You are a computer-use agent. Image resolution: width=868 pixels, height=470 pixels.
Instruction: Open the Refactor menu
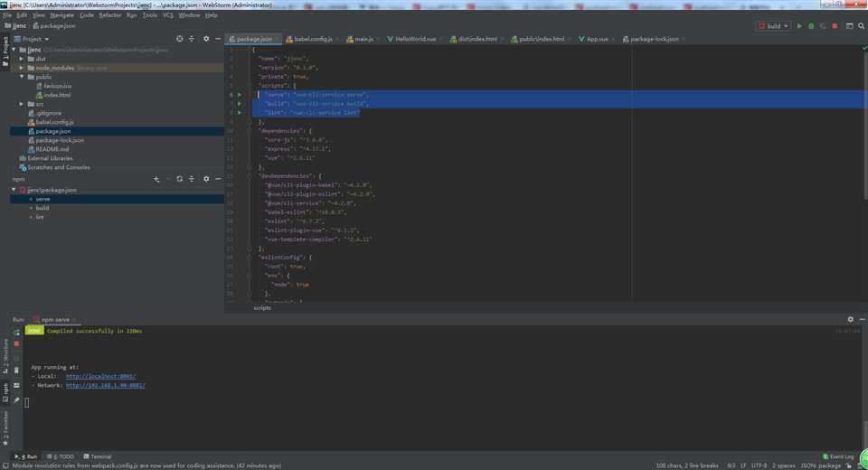pyautogui.click(x=110, y=15)
